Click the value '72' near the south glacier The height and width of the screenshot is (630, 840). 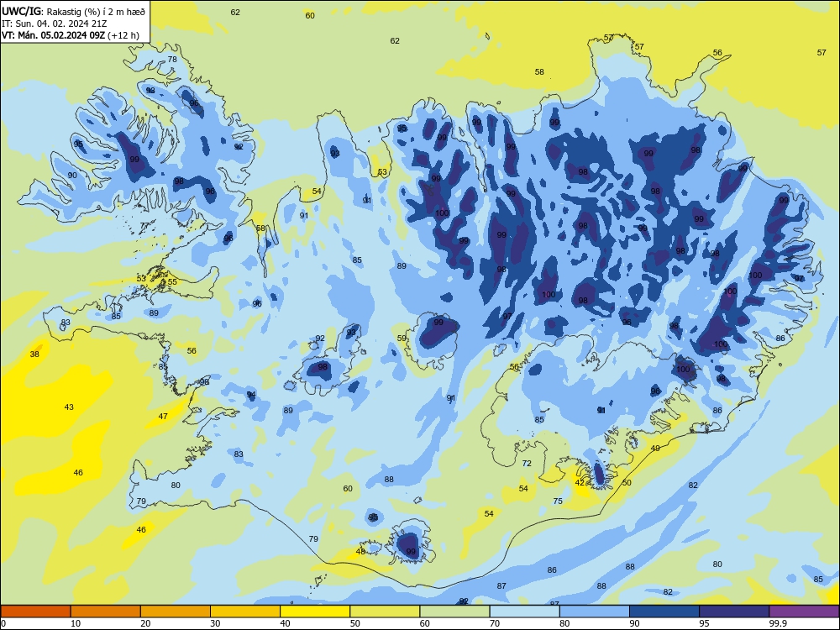pyautogui.click(x=527, y=464)
